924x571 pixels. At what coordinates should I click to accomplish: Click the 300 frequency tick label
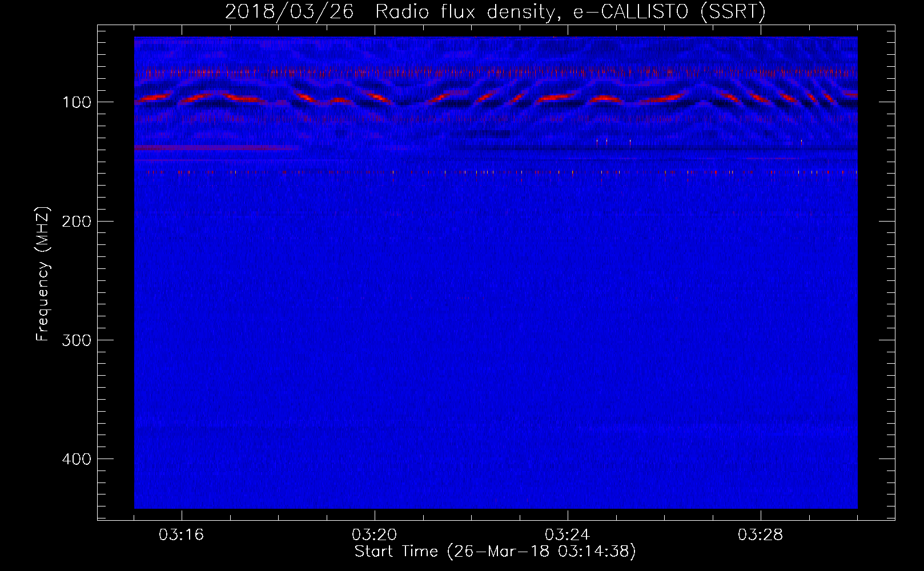(x=77, y=340)
